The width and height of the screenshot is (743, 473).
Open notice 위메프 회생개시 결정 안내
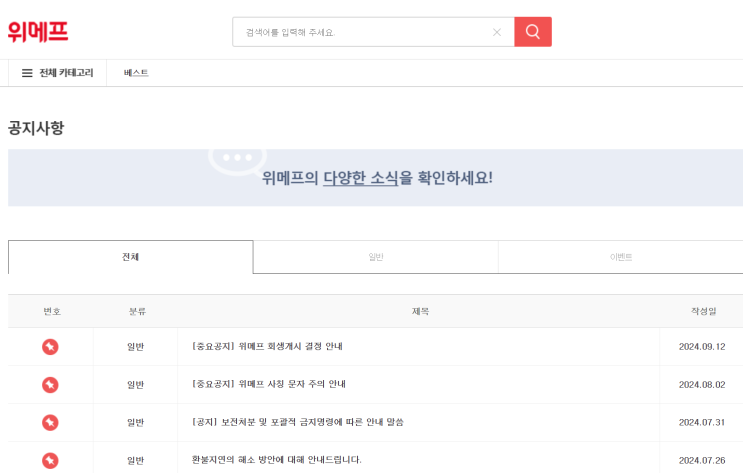[x=267, y=346]
